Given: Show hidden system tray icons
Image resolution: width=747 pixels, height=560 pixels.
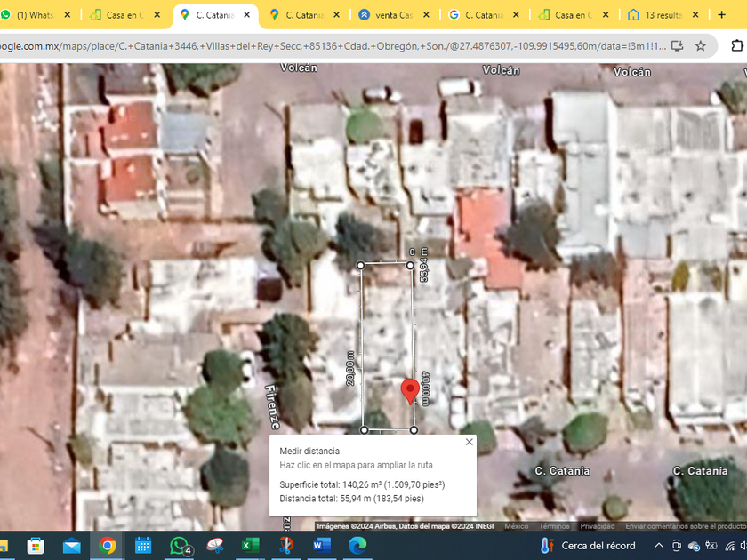Looking at the screenshot, I should point(659,546).
